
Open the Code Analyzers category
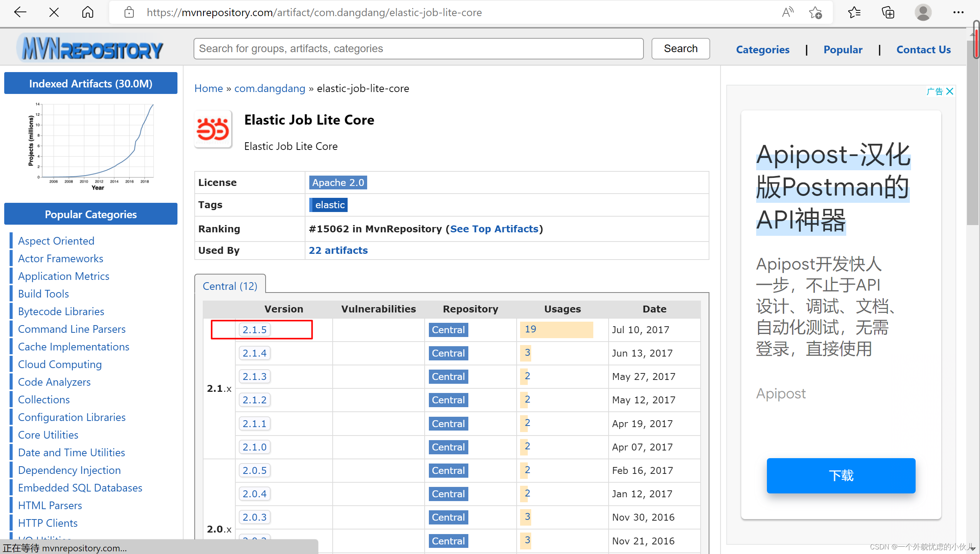54,382
